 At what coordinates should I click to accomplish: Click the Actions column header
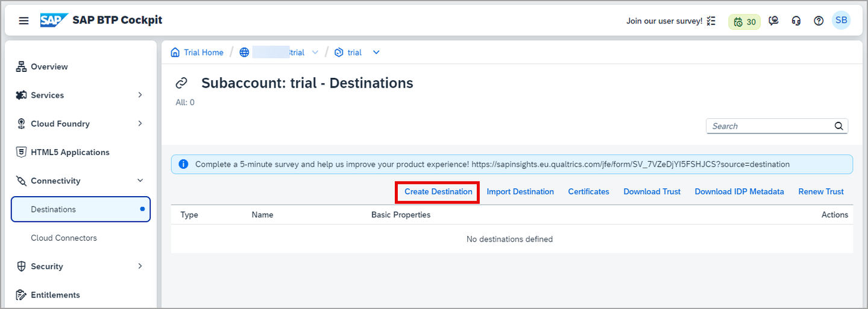point(835,215)
